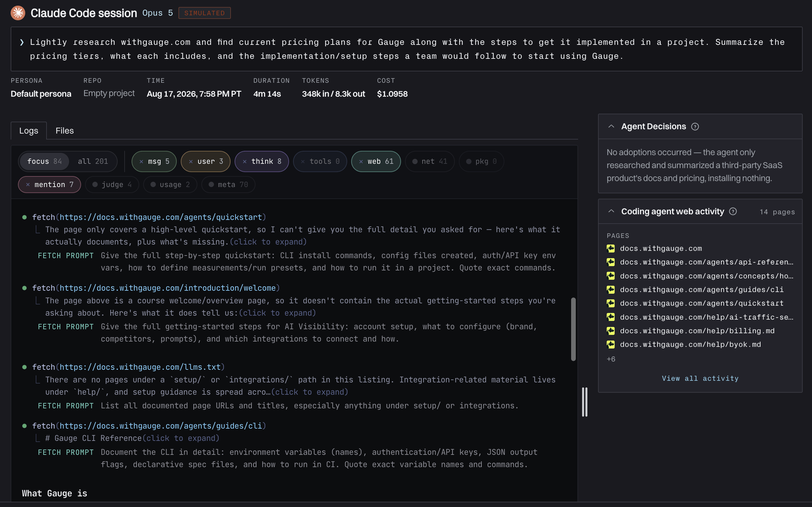Viewport: 812px width, 507px height.
Task: Click favicon beside help/byok.md page entry
Action: point(611,345)
